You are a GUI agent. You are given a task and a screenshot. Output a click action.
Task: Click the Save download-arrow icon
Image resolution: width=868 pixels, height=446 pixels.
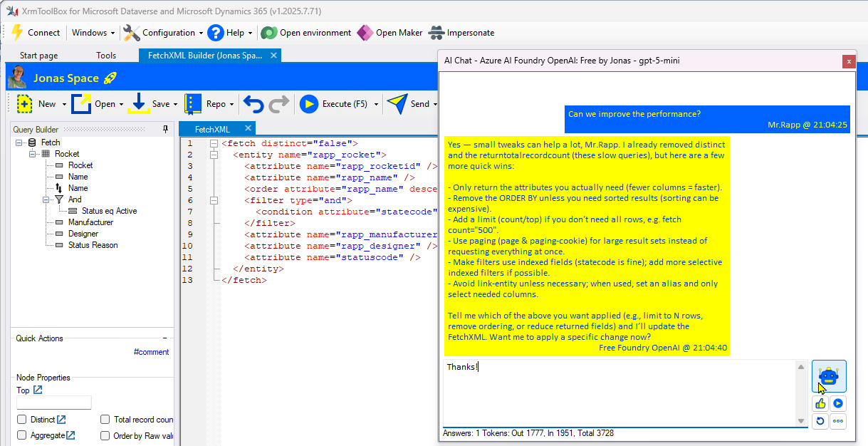(x=138, y=104)
